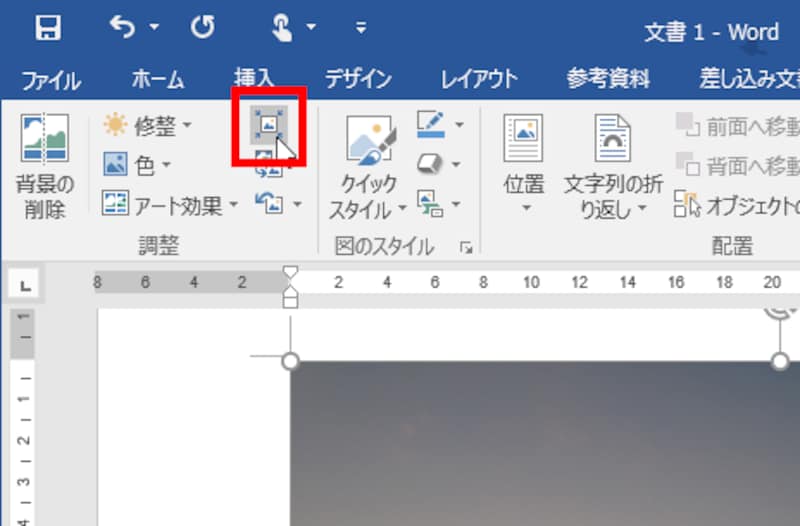This screenshot has width=800, height=526.
Task: Click the picture border pen icon
Action: coord(431,124)
